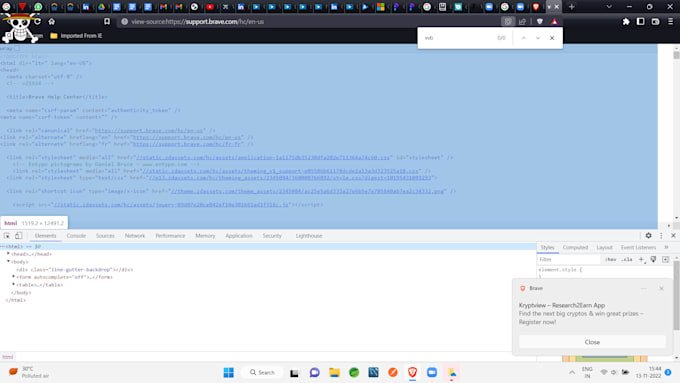Add a new style rule with plus icon
The width and height of the screenshot is (680, 383).
[641, 259]
